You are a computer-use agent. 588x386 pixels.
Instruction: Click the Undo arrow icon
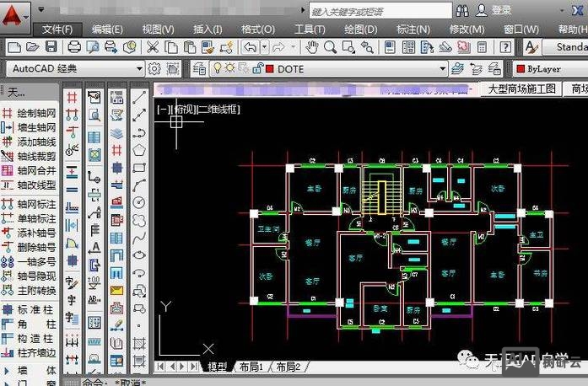[x=250, y=47]
